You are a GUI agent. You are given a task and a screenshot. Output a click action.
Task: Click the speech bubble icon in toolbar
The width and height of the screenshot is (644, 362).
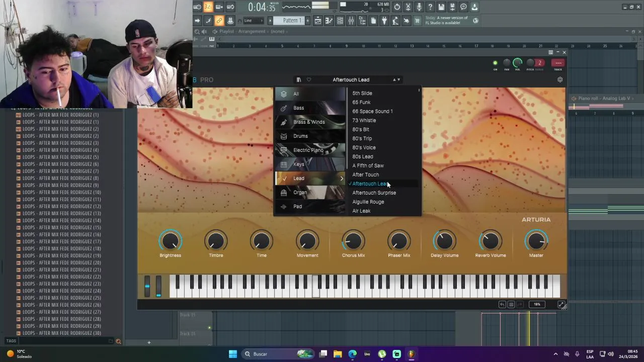pyautogui.click(x=463, y=7)
